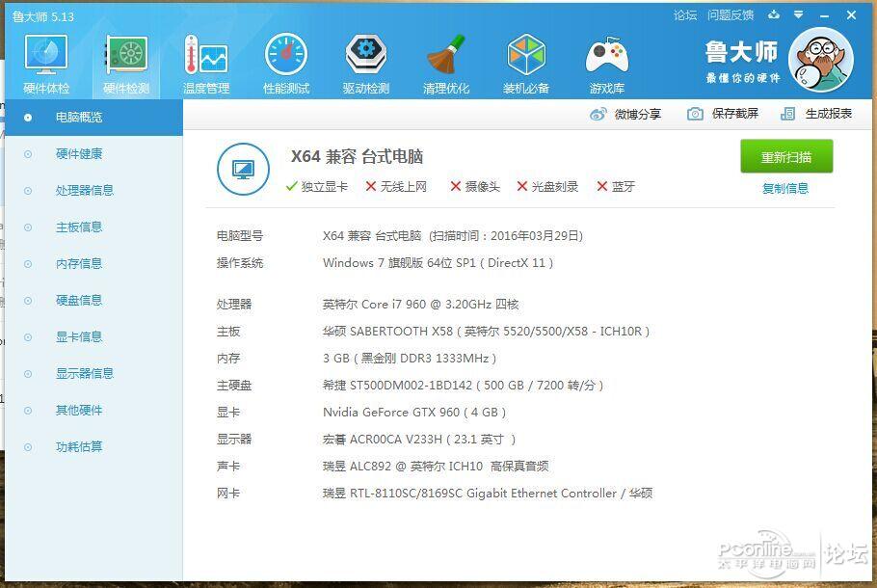This screenshot has width=877, height=588.
Task: Open the download tray icon in title bar
Action: pos(774,14)
